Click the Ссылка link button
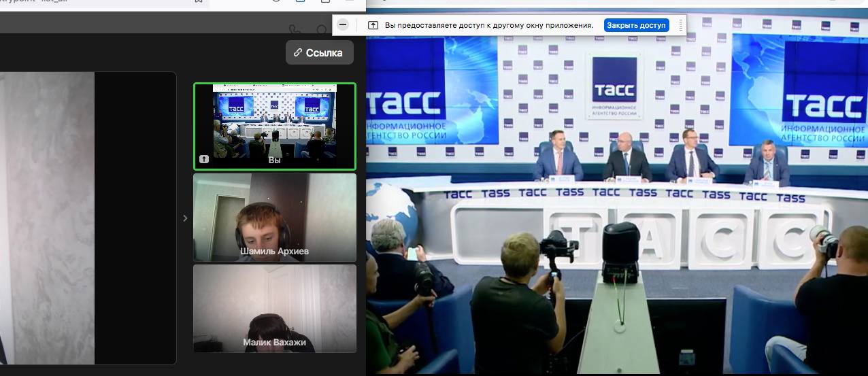Viewport: 868px width, 376px height. pos(319,52)
